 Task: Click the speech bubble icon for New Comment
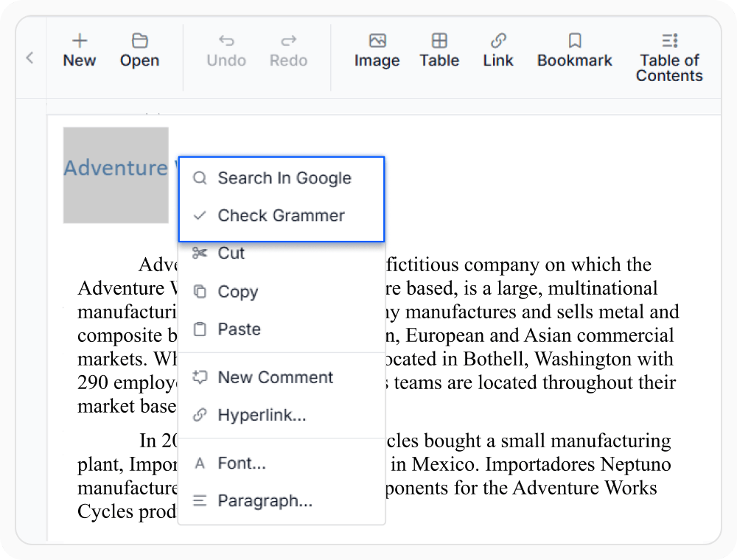coord(200,377)
